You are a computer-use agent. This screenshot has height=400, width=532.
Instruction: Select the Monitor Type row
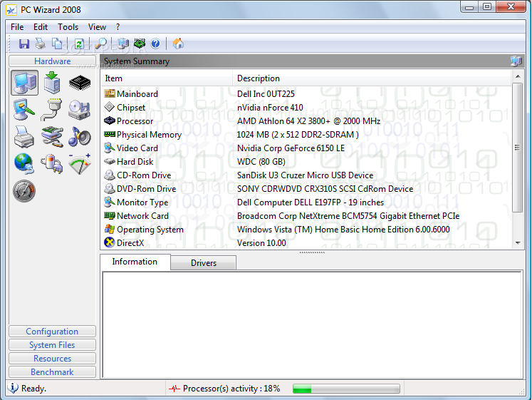click(x=306, y=202)
